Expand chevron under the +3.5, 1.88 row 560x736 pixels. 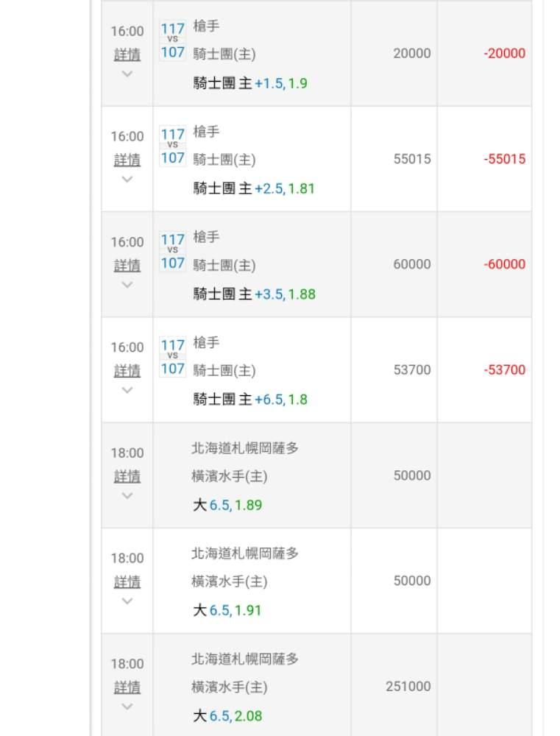click(127, 284)
